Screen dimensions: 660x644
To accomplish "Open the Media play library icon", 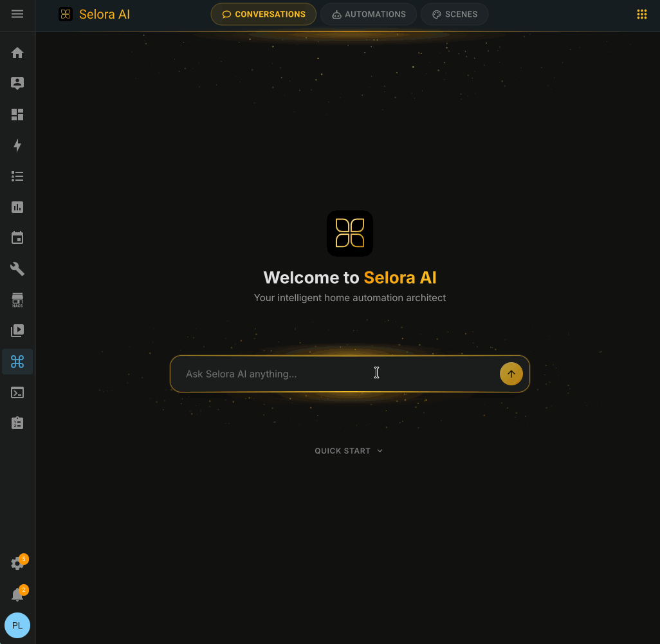I will click(x=17, y=331).
